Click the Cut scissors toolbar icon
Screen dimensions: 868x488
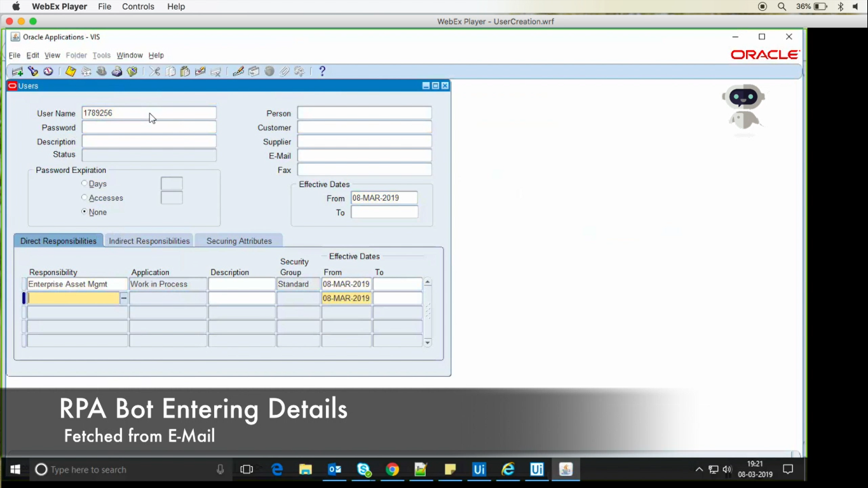(x=154, y=72)
